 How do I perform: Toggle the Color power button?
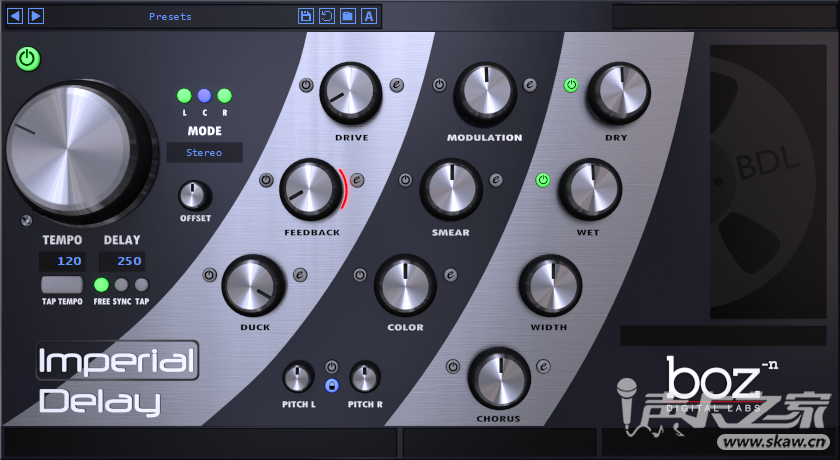pos(360,275)
